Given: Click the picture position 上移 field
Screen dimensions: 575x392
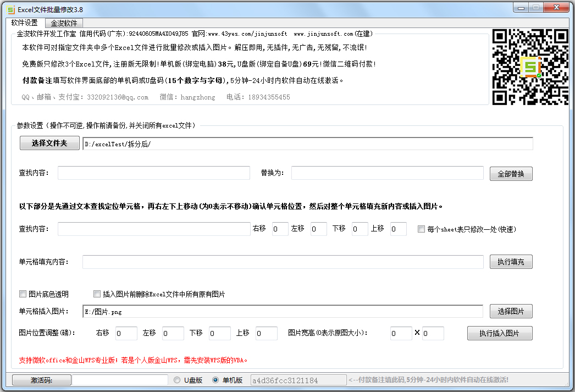Looking at the screenshot, I should tap(267, 333).
